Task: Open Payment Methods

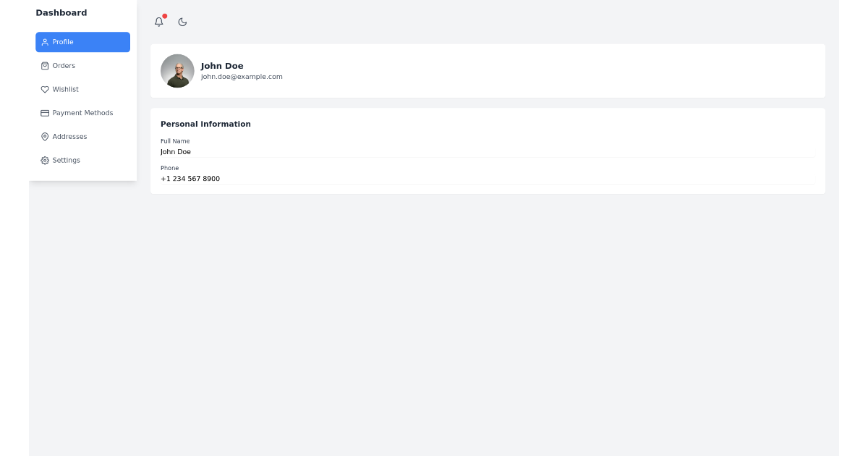Action: point(82,113)
